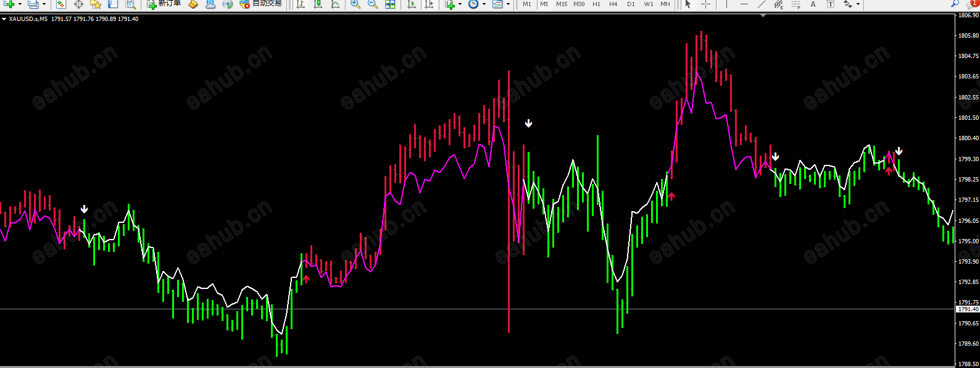Open the periods clock icon

(x=473, y=4)
